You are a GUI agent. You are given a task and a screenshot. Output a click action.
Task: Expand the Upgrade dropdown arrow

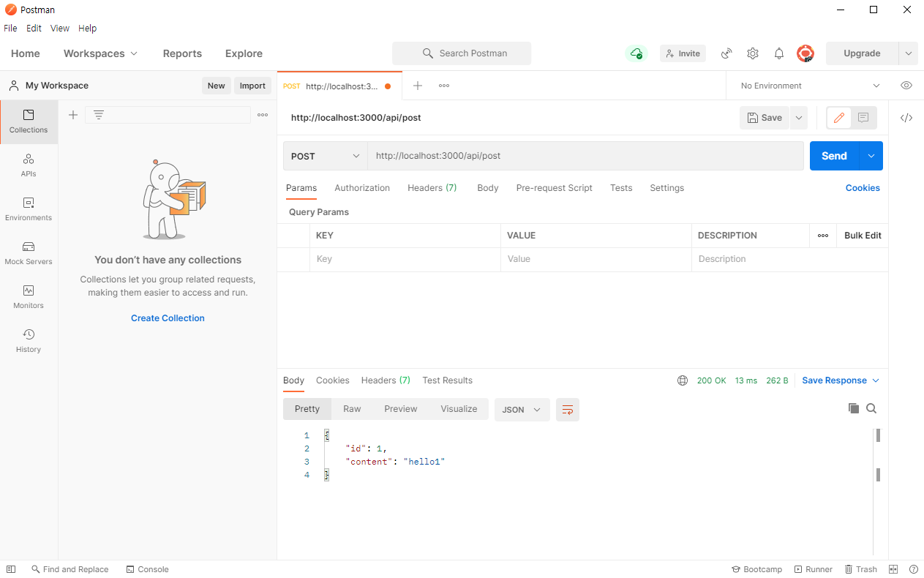coord(908,53)
